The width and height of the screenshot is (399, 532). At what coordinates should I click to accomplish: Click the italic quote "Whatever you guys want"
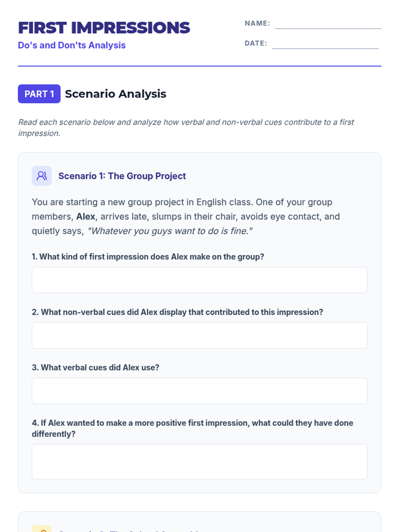(x=170, y=231)
